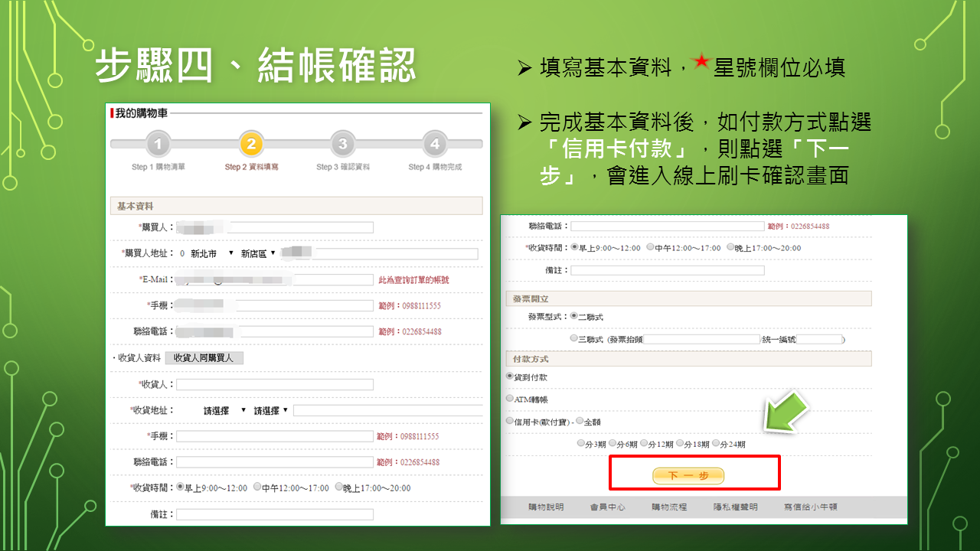Select the 貨到付款 payment option

pyautogui.click(x=510, y=377)
